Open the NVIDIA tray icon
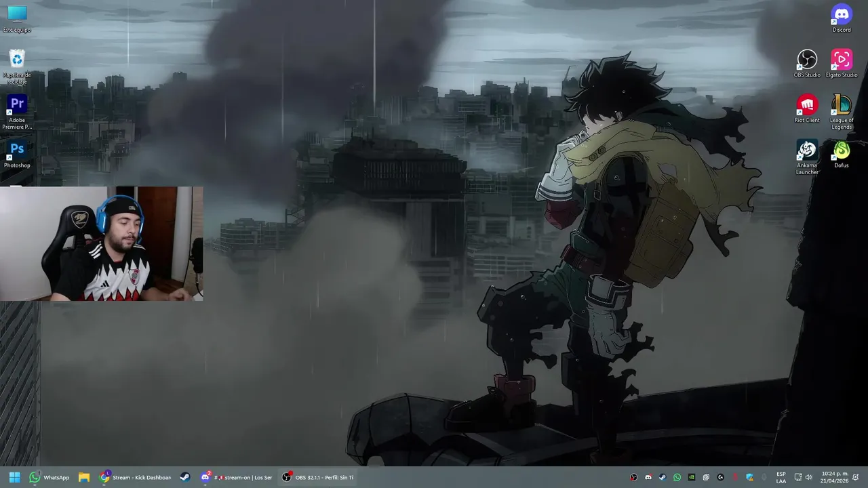 click(692, 477)
